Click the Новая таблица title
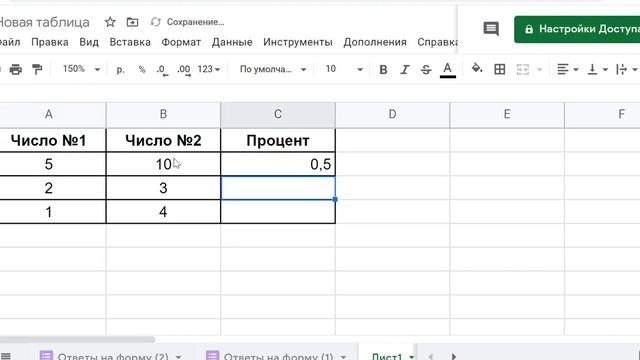 [x=44, y=22]
